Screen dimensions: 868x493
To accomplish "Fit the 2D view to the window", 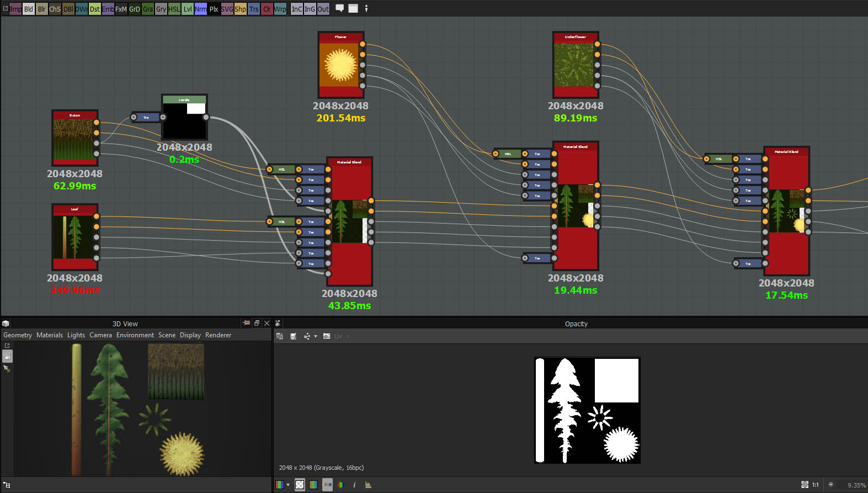I will (805, 485).
